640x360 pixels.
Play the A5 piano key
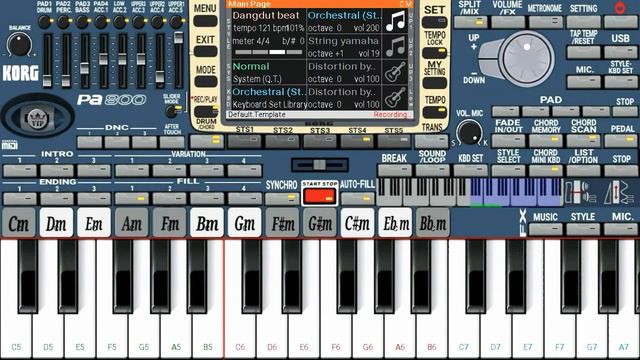click(x=176, y=300)
